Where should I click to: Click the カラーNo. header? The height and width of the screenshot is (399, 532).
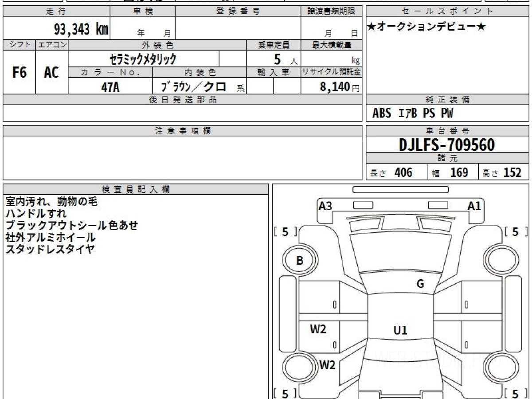tap(110, 72)
